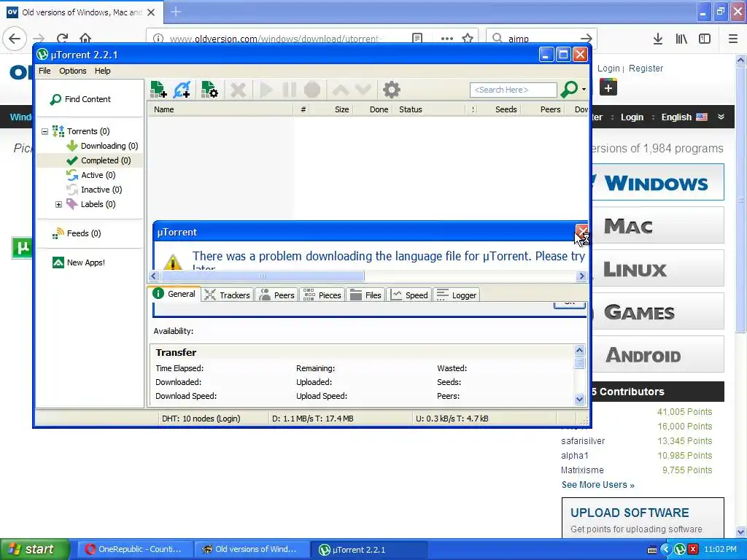The image size is (747, 560).
Task: Switch to the General tab
Action: tap(174, 294)
